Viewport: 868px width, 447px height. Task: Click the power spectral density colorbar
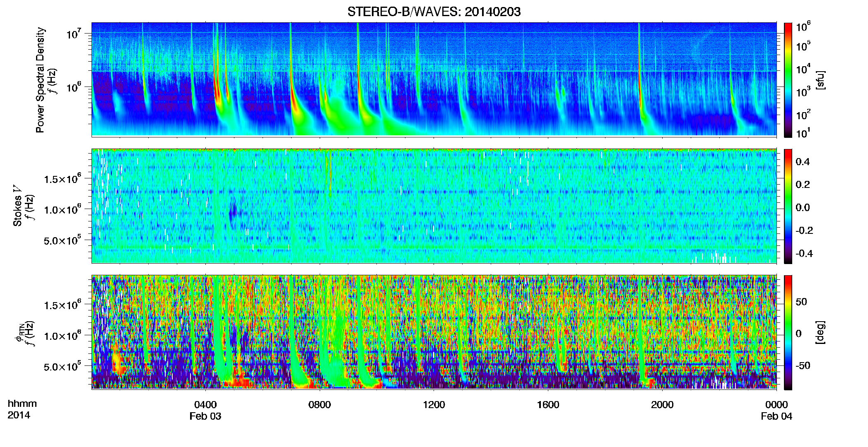788,80
